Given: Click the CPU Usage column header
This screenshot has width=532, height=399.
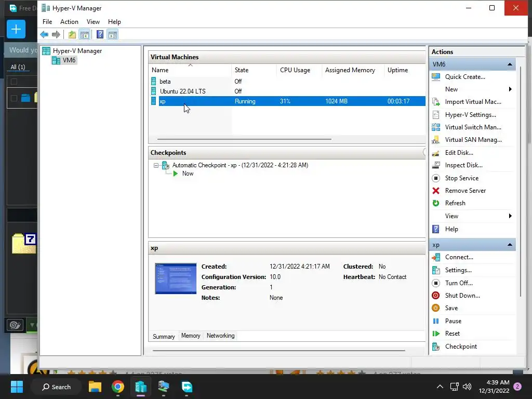Looking at the screenshot, I should 299,70.
